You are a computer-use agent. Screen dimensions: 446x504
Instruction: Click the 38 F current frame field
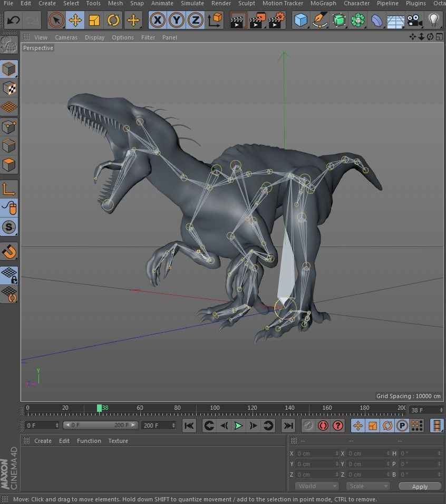(426, 410)
